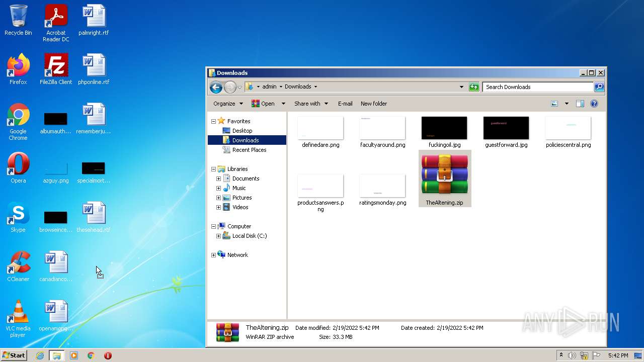This screenshot has height=362, width=644.
Task: Launch Google Chrome desktop shortcut
Action: [18, 122]
